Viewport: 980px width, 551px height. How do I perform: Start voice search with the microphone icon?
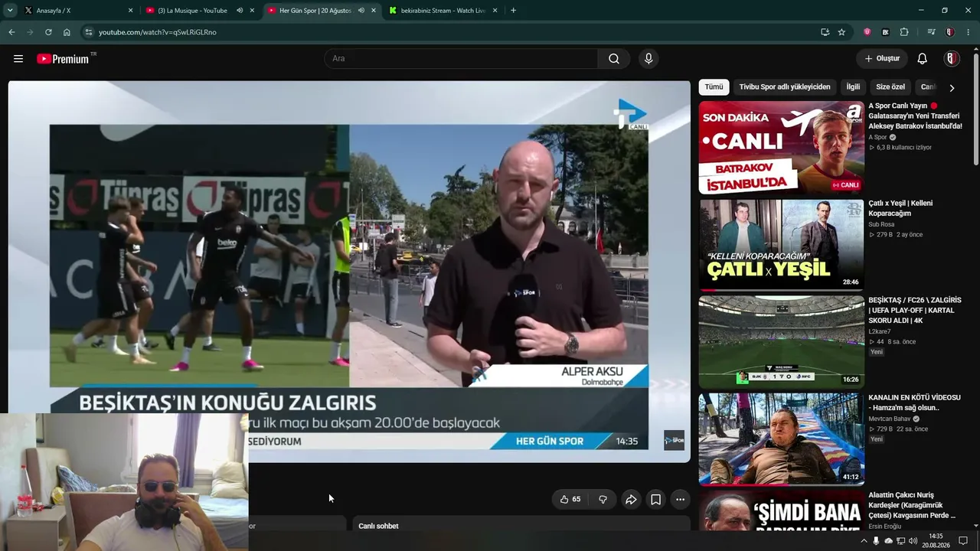pyautogui.click(x=648, y=59)
